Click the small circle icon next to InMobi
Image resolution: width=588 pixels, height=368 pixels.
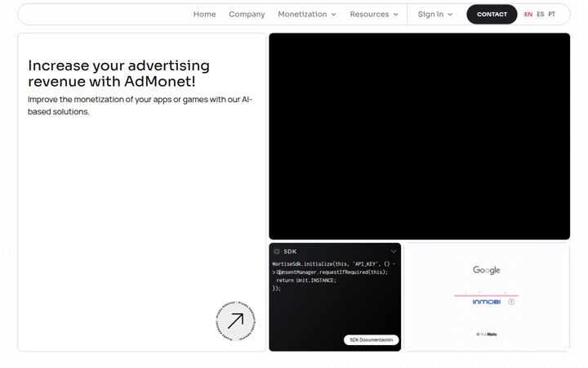point(511,302)
